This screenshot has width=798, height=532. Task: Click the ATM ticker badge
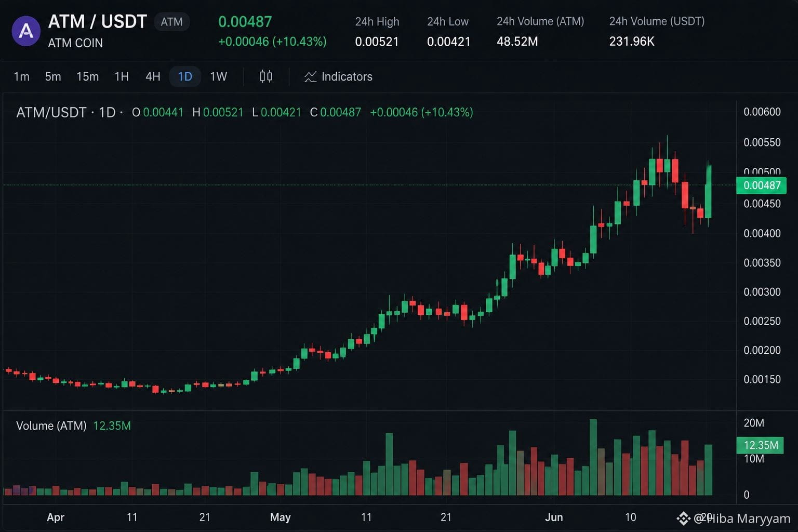172,22
